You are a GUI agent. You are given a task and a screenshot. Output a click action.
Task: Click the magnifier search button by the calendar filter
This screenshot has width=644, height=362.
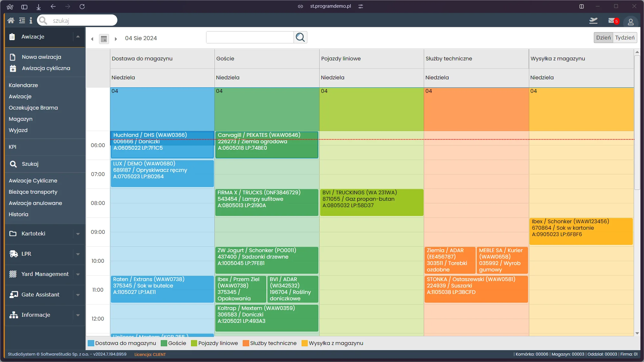(300, 37)
